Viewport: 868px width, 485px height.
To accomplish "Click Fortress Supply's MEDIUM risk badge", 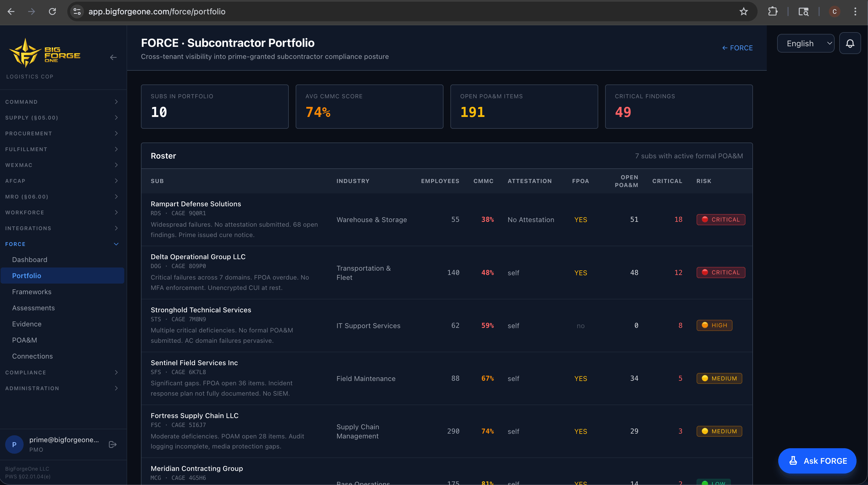I will point(719,431).
